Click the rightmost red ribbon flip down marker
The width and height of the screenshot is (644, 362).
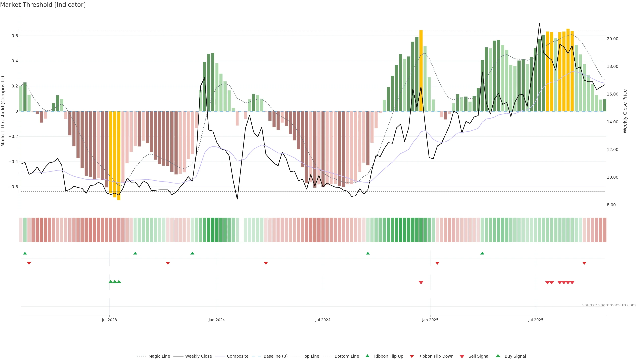tap(584, 263)
